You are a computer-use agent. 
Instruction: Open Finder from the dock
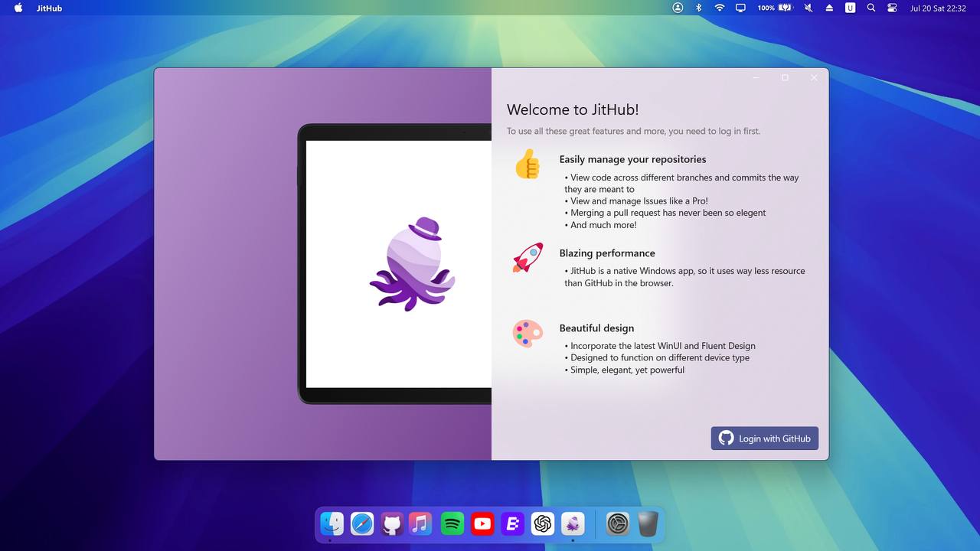[x=332, y=523]
